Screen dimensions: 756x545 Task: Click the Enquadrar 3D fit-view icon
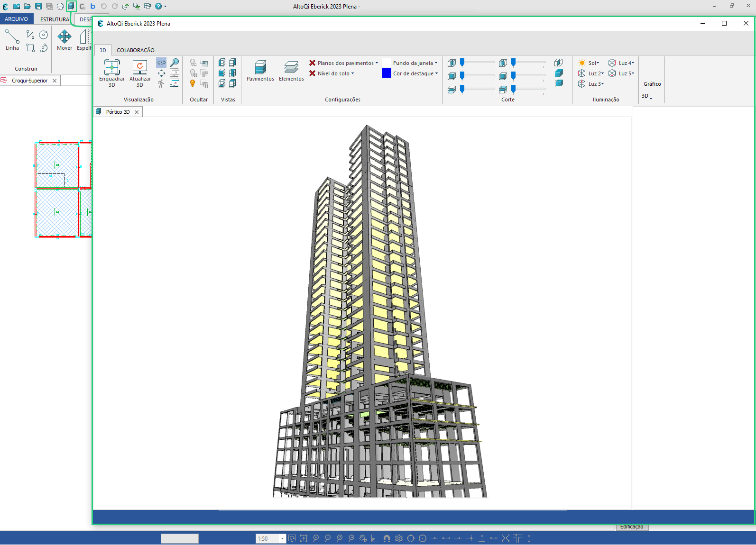(112, 67)
